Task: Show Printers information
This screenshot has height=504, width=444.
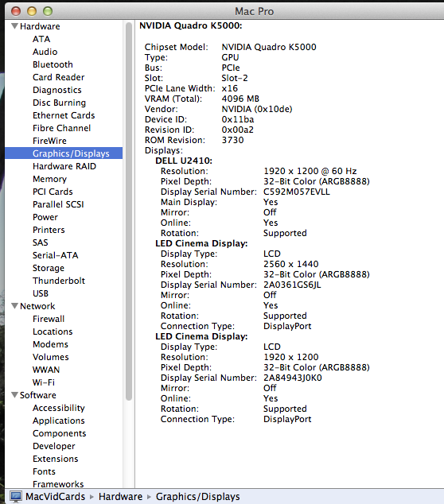Action: 49,230
